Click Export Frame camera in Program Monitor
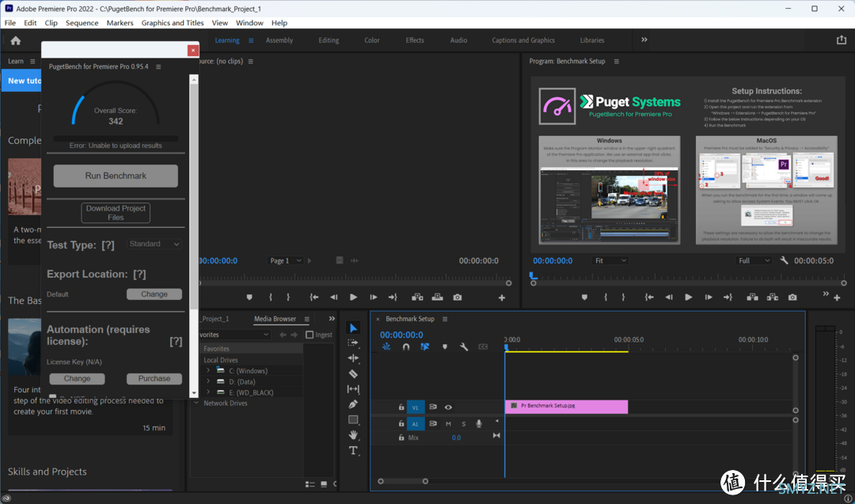 [x=792, y=297]
